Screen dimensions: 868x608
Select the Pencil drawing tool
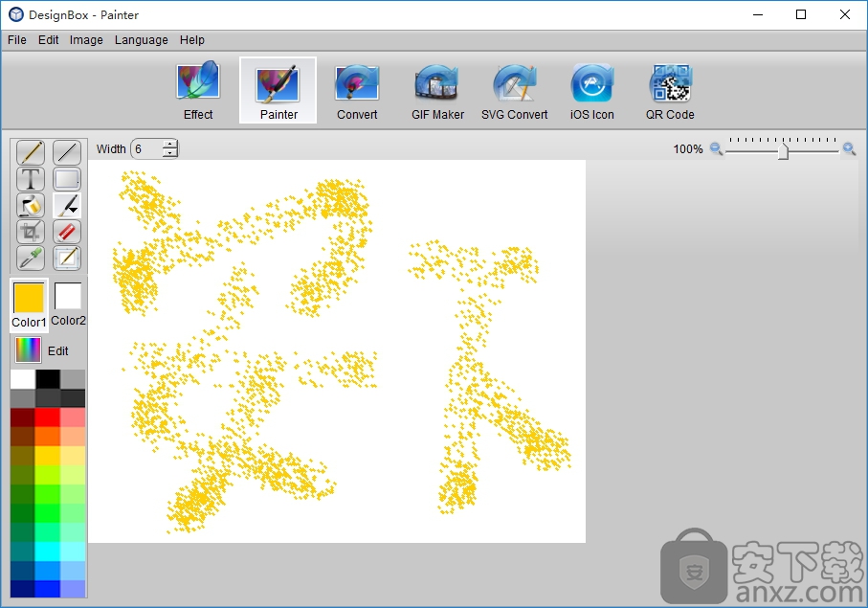click(31, 152)
